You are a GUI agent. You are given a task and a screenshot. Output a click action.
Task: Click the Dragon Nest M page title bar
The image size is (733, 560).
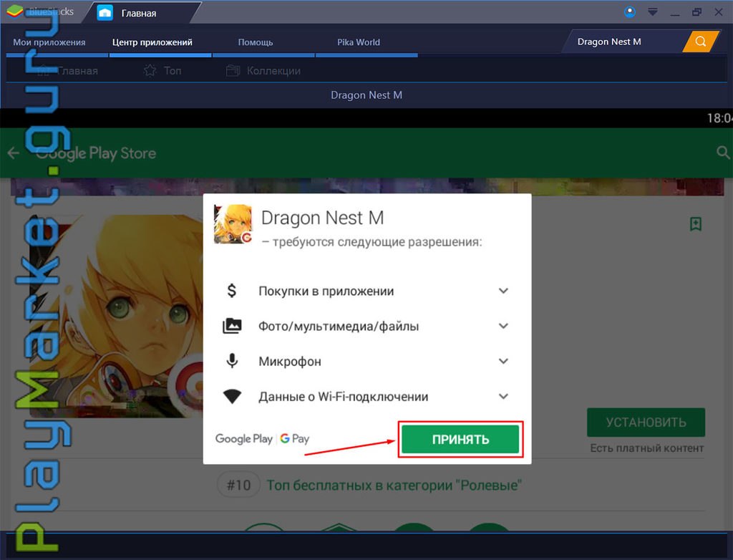click(366, 95)
